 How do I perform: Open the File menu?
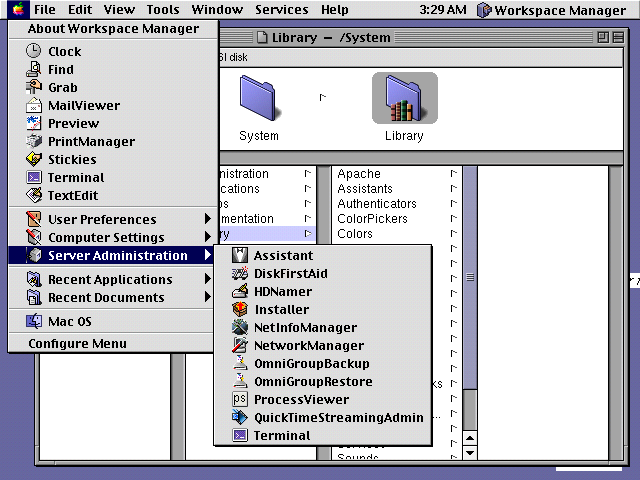(44, 9)
